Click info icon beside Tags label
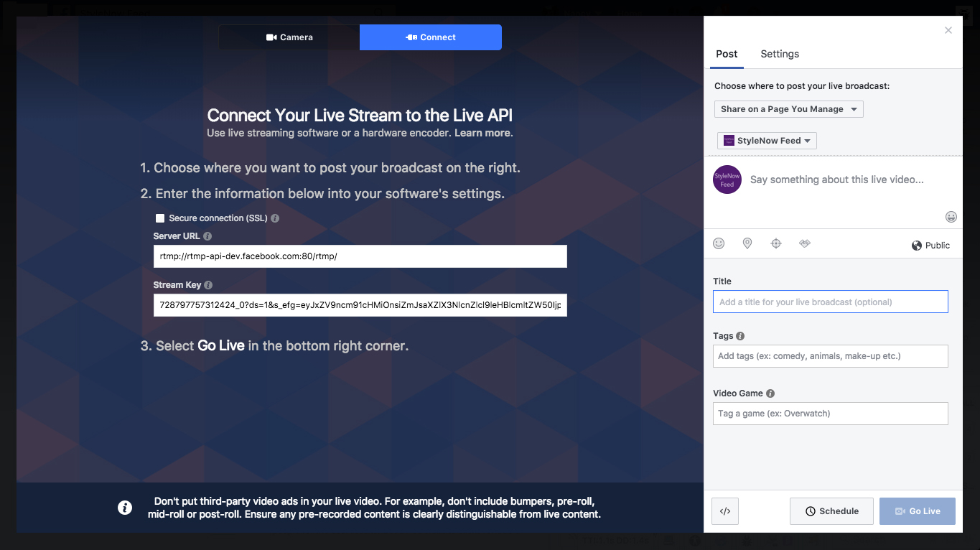Viewport: 980px width, 550px height. [740, 336]
